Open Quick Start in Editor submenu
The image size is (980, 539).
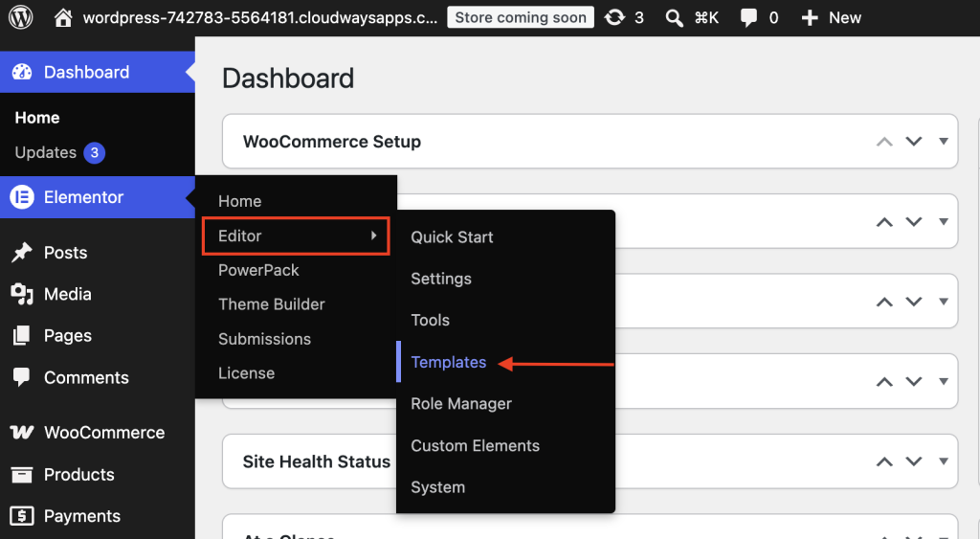point(452,237)
